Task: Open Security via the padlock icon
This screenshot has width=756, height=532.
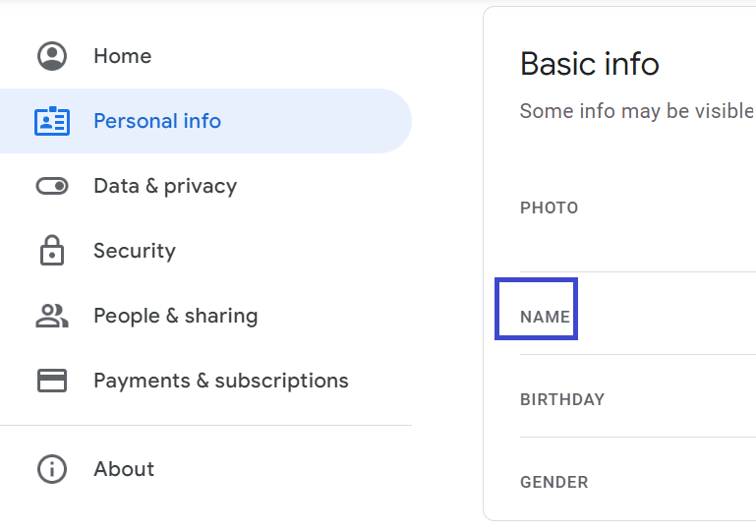Action: [52, 251]
